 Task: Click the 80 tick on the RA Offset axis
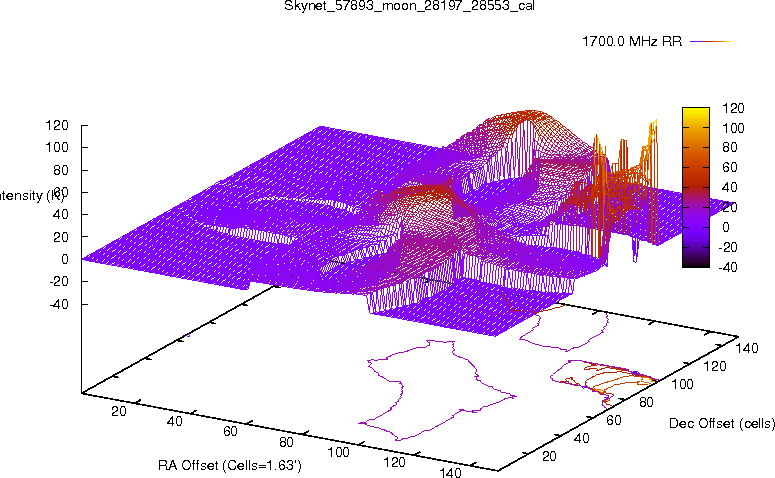[x=286, y=442]
